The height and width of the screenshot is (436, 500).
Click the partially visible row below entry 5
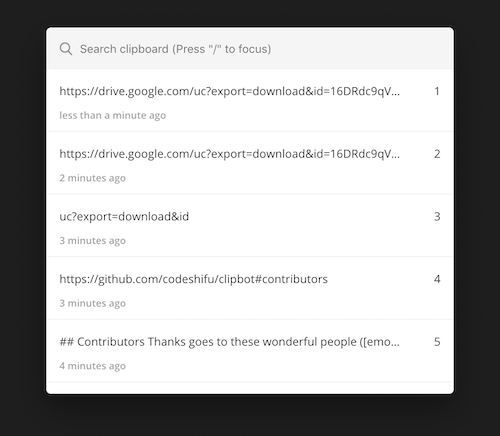(250, 388)
